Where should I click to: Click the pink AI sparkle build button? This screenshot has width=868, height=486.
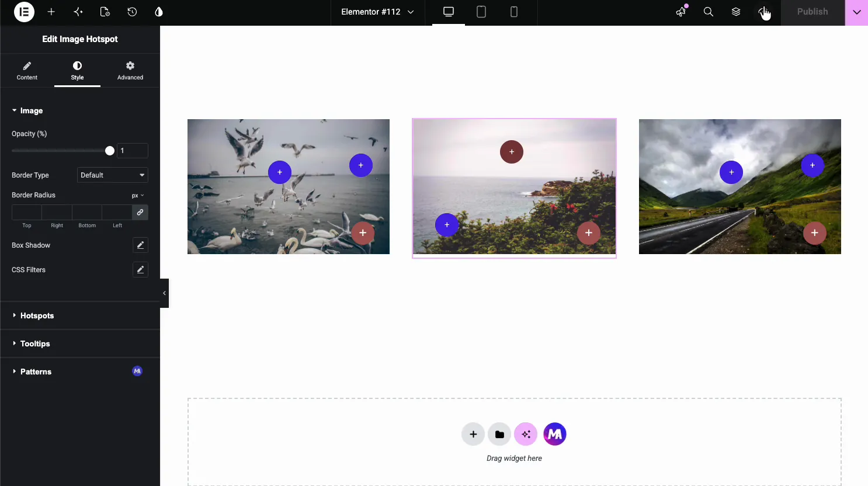click(x=526, y=434)
